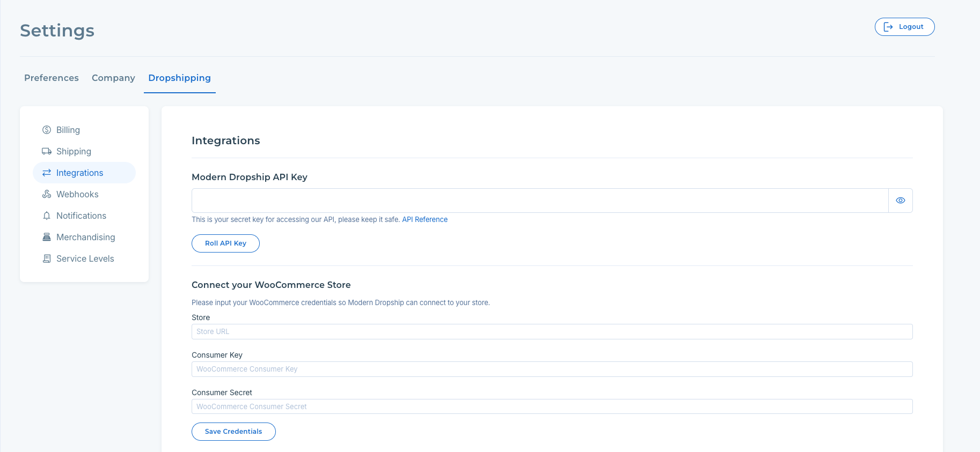Screen dimensions: 980x452
Task: Click the Webhooks icon in sidebar
Action: click(x=47, y=194)
